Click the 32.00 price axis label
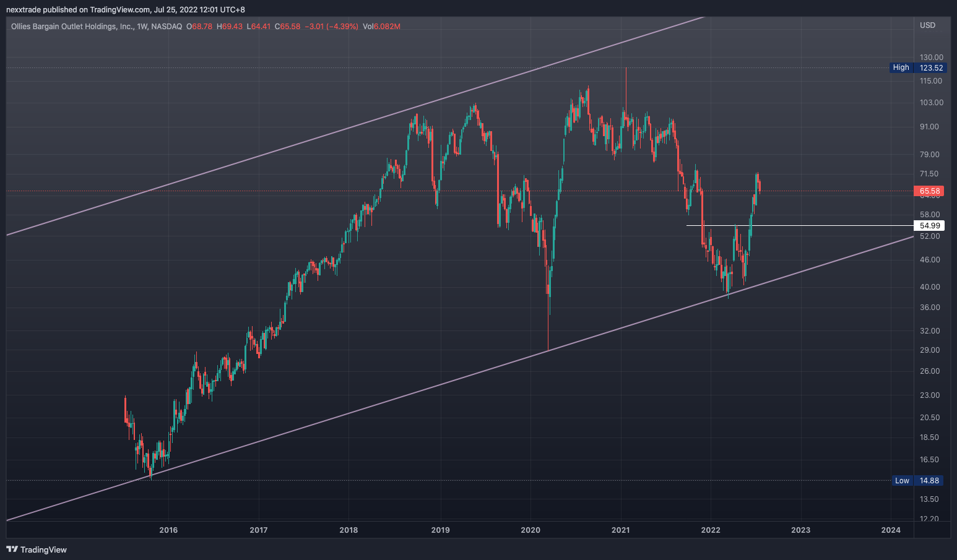Image resolution: width=957 pixels, height=560 pixels. [x=930, y=331]
